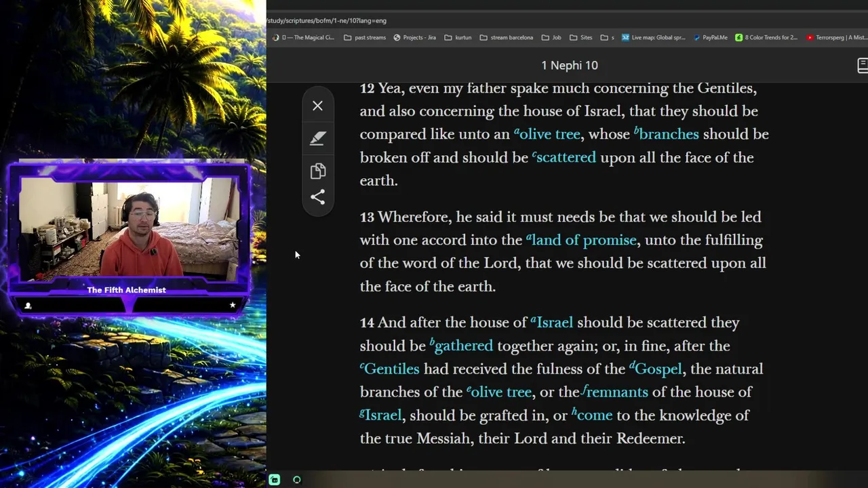Screen dimensions: 868x488
Task: Open the Sites bookmark folder
Action: point(581,38)
